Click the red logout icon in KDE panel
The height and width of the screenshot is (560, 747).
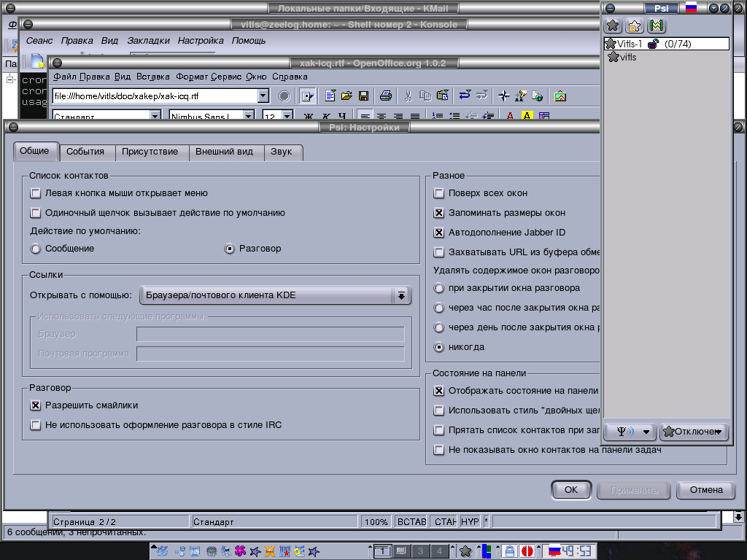tap(527, 551)
